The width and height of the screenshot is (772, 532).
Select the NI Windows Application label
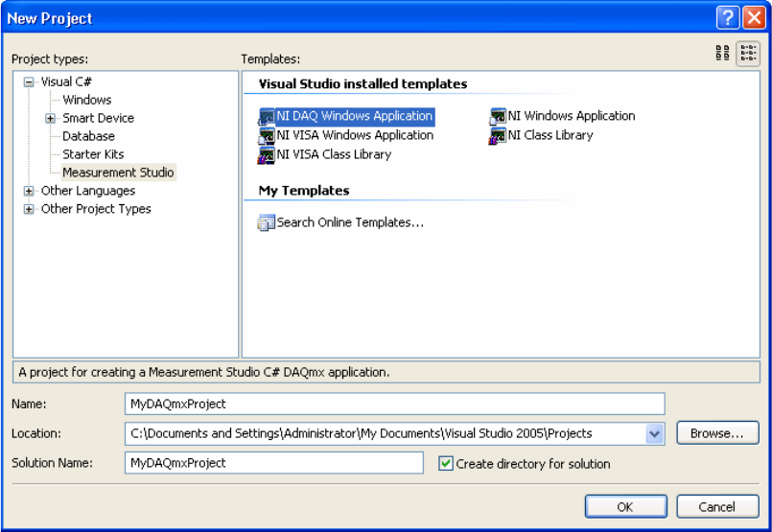(x=572, y=116)
